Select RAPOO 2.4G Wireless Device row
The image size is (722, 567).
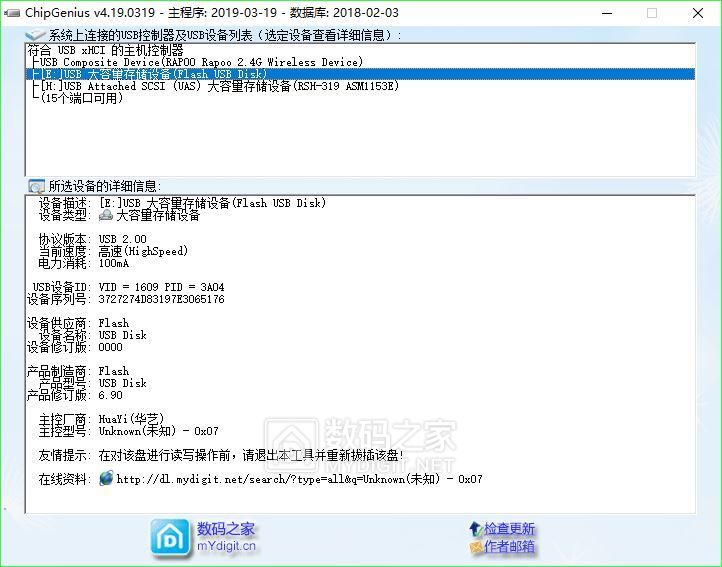click(360, 62)
